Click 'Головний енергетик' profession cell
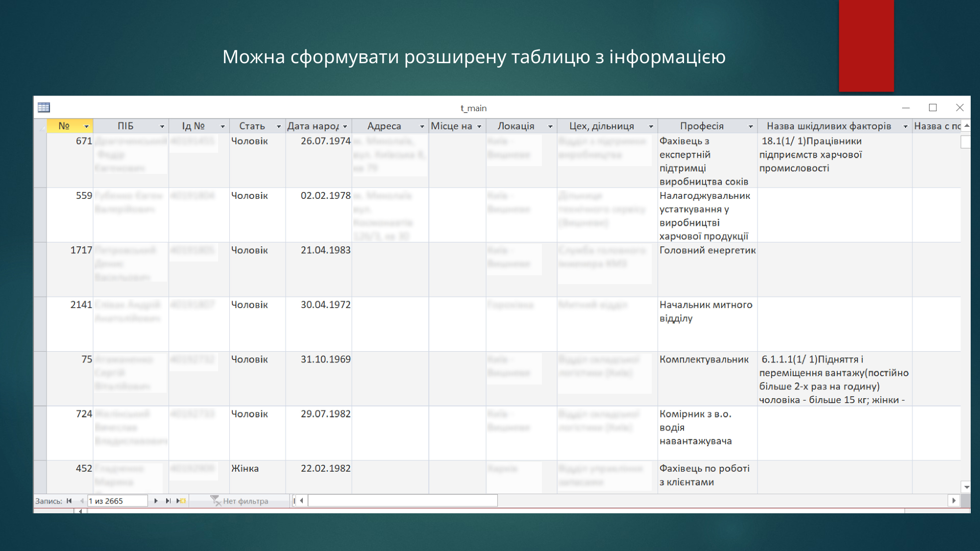Viewport: 980px width, 551px height. (708, 269)
